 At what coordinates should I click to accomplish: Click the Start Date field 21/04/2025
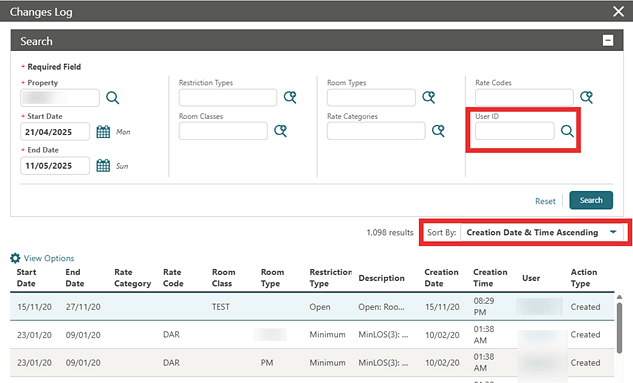(x=55, y=132)
